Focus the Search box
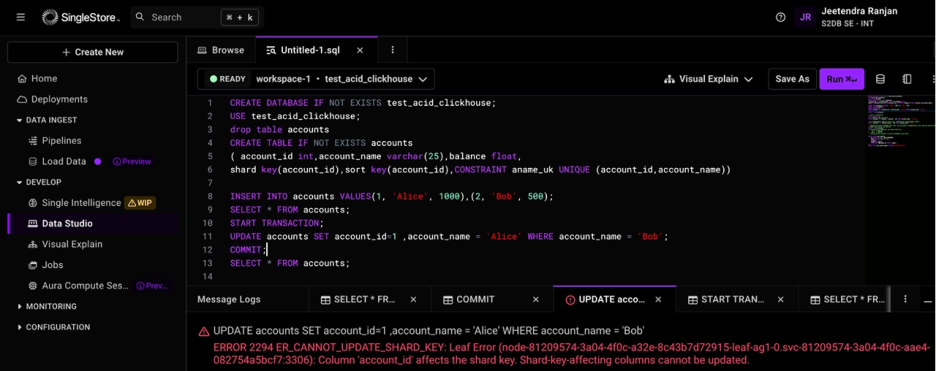The height and width of the screenshot is (371, 936). tap(197, 17)
